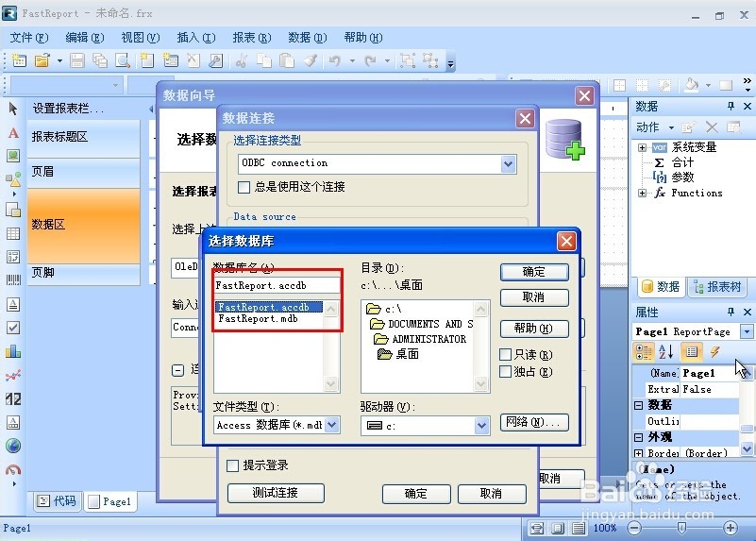Screen dimensions: 756x541
Task: Toggle 总是使用这个连接 checkbox
Action: pyautogui.click(x=244, y=187)
